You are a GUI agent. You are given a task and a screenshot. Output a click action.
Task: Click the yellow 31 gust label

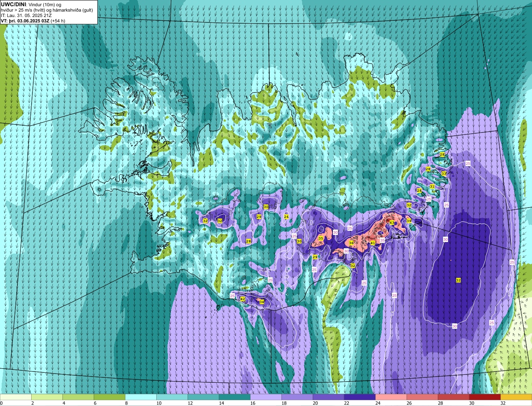tap(432, 186)
